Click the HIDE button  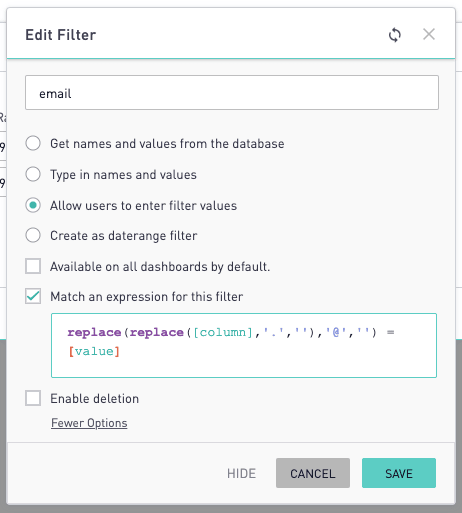241,473
